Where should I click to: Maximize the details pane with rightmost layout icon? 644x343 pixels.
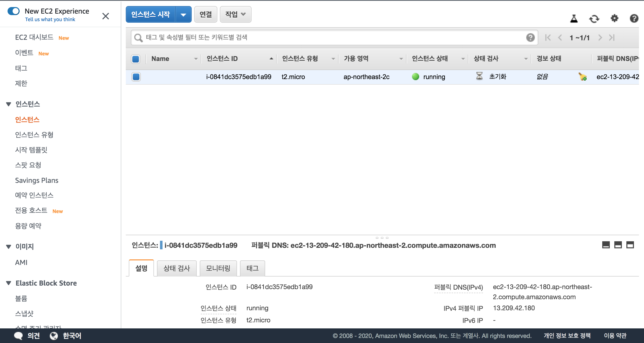point(630,245)
